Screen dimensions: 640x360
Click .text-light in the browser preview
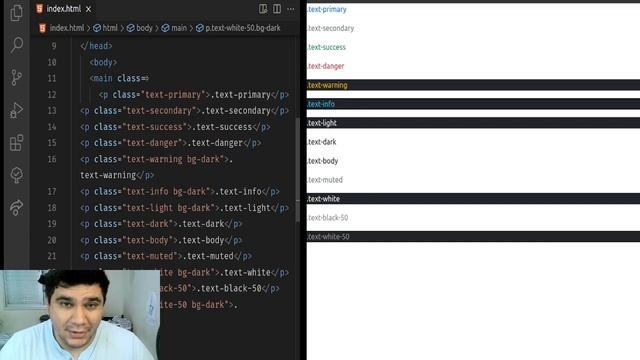coord(322,123)
